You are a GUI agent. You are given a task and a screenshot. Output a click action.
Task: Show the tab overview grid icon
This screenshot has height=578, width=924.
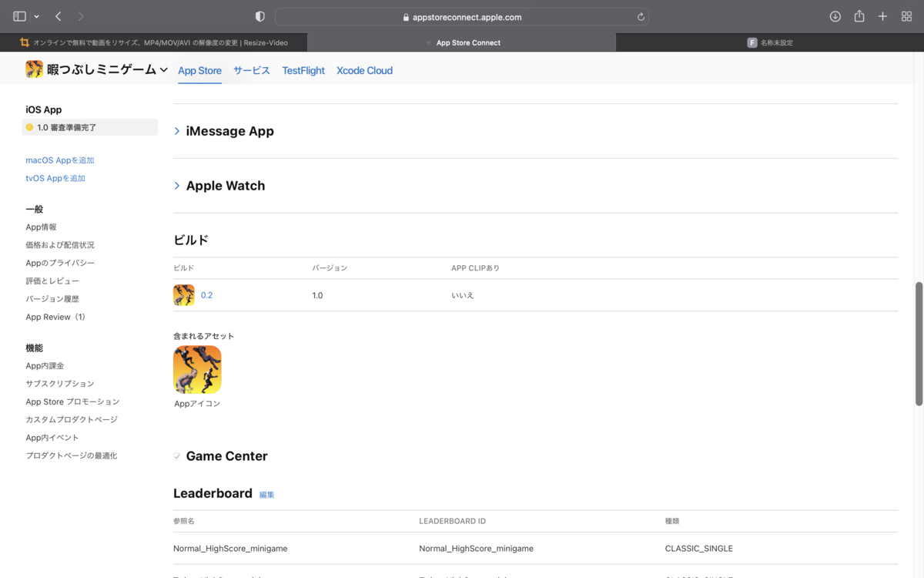pyautogui.click(x=906, y=16)
